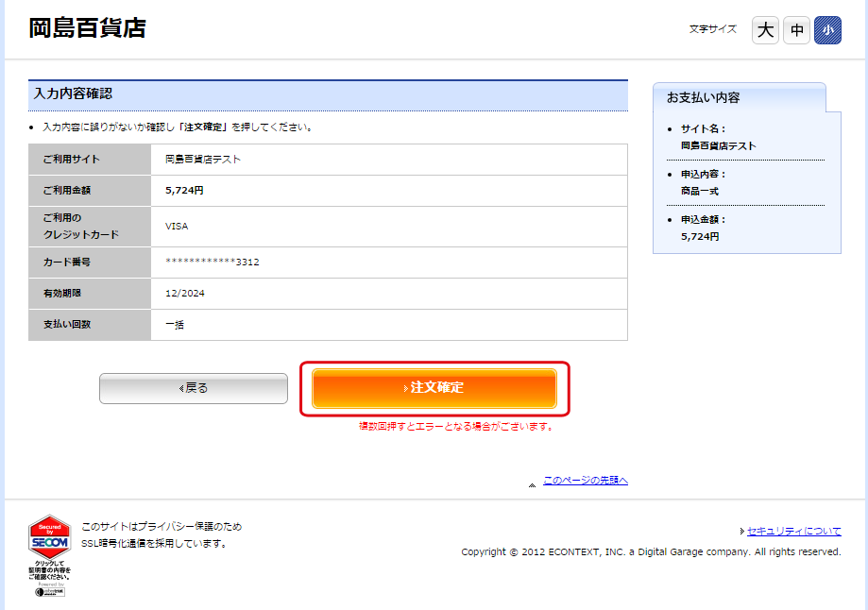
Task: Set font size to 中 (medium)
Action: 796,30
